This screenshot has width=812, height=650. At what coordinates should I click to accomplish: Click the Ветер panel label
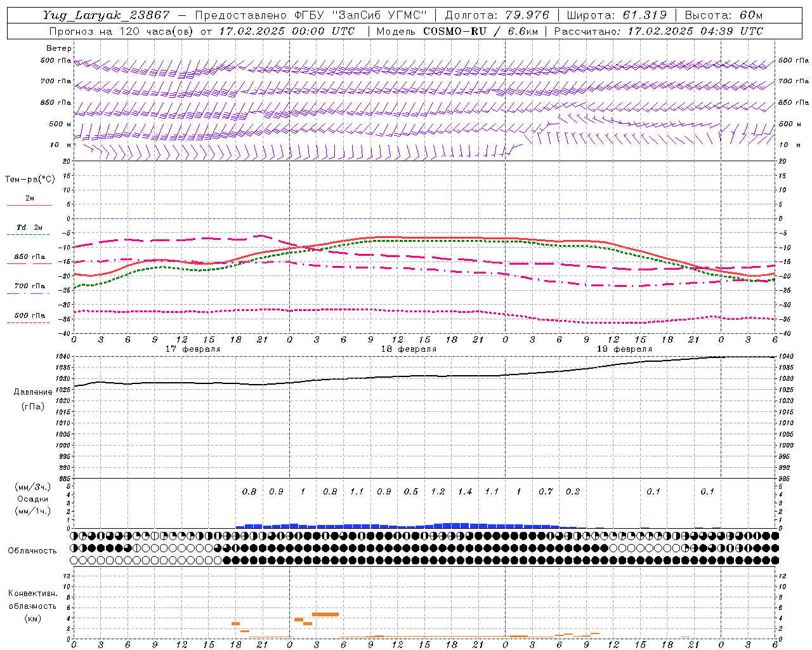[59, 48]
